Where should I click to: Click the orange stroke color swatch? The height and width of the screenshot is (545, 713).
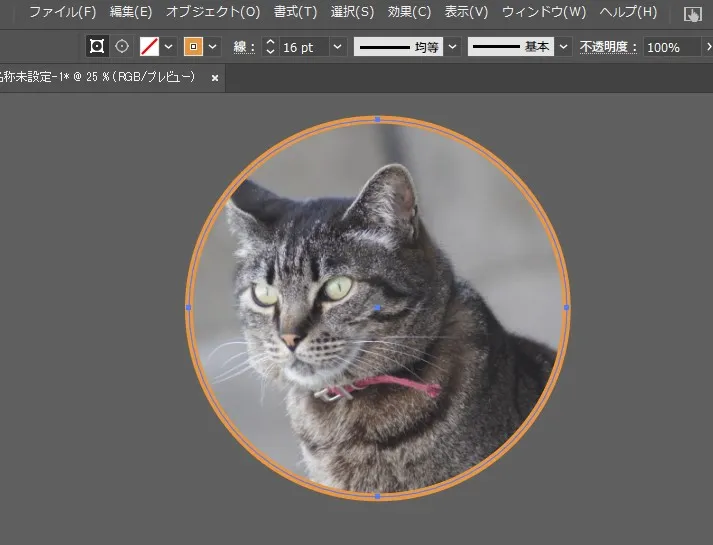tap(194, 46)
